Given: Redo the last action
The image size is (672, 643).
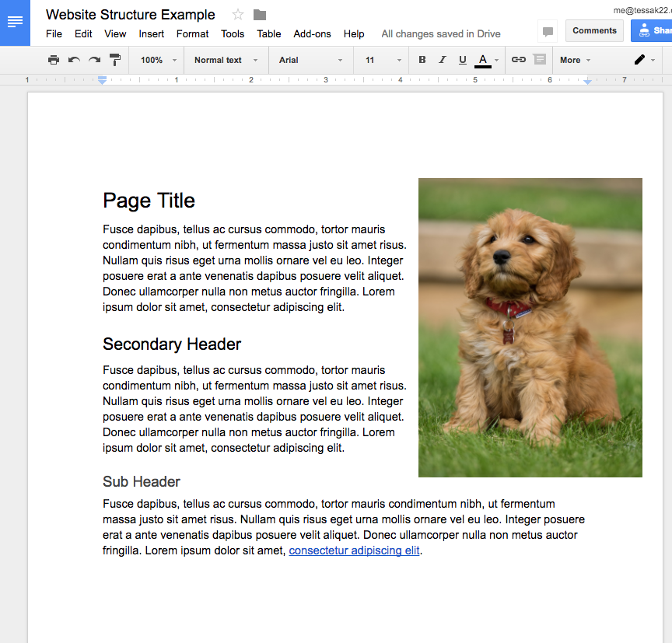Looking at the screenshot, I should [x=94, y=60].
